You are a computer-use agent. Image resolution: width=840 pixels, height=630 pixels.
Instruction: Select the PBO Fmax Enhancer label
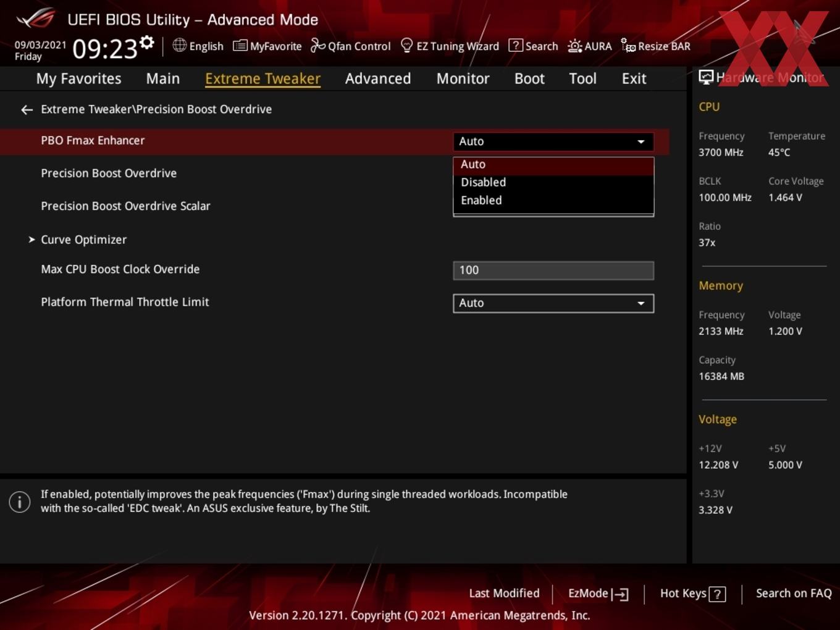93,141
